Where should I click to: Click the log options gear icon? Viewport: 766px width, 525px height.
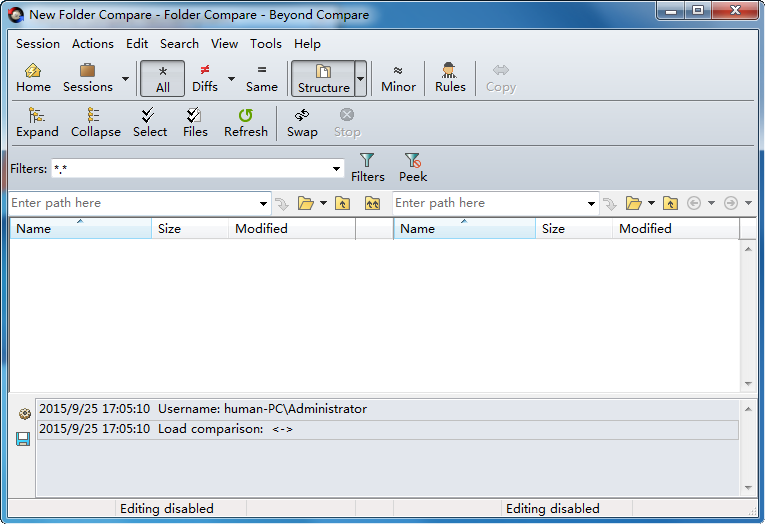tap(24, 414)
